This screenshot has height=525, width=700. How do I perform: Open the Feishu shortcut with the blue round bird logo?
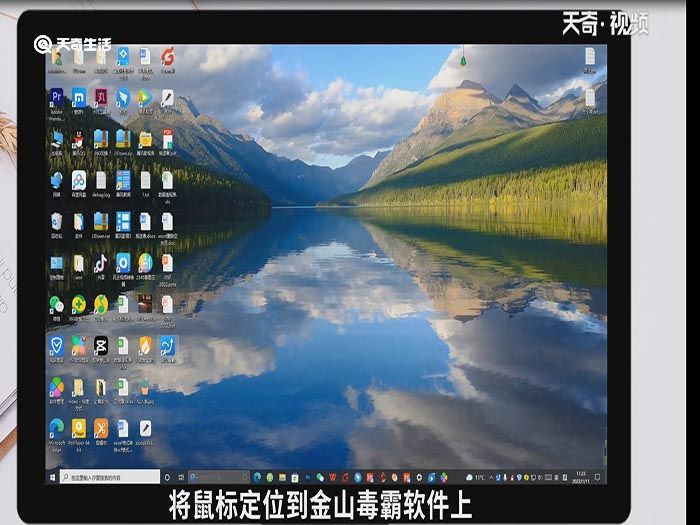pyautogui.click(x=123, y=98)
